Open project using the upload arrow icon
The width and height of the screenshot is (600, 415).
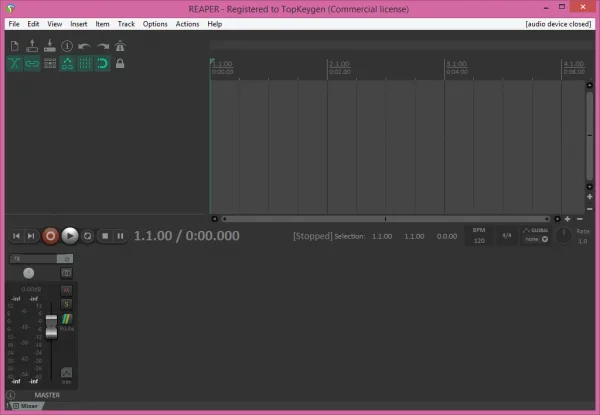click(32, 46)
